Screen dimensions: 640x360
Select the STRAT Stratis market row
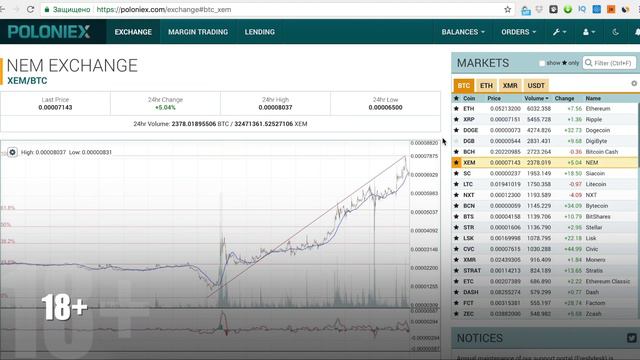pyautogui.click(x=545, y=271)
